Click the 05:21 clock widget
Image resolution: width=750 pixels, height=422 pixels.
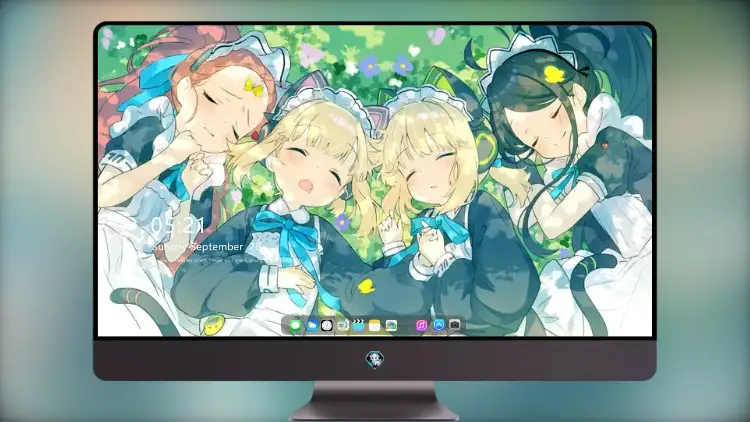[178, 225]
